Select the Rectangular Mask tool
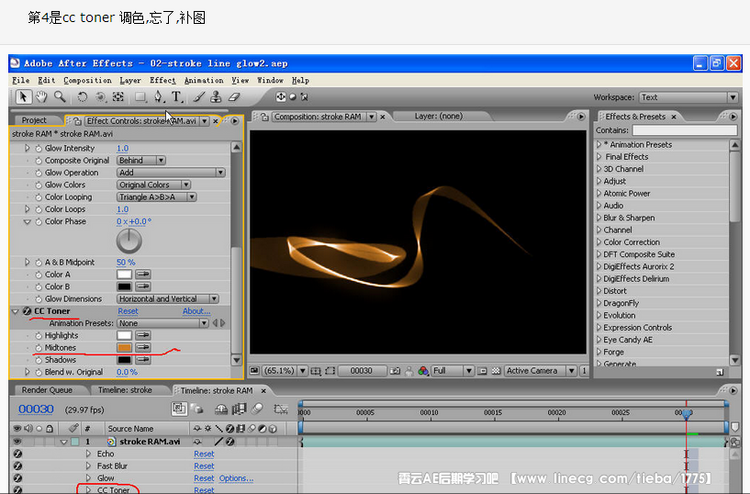This screenshot has height=494, width=750. tap(140, 97)
